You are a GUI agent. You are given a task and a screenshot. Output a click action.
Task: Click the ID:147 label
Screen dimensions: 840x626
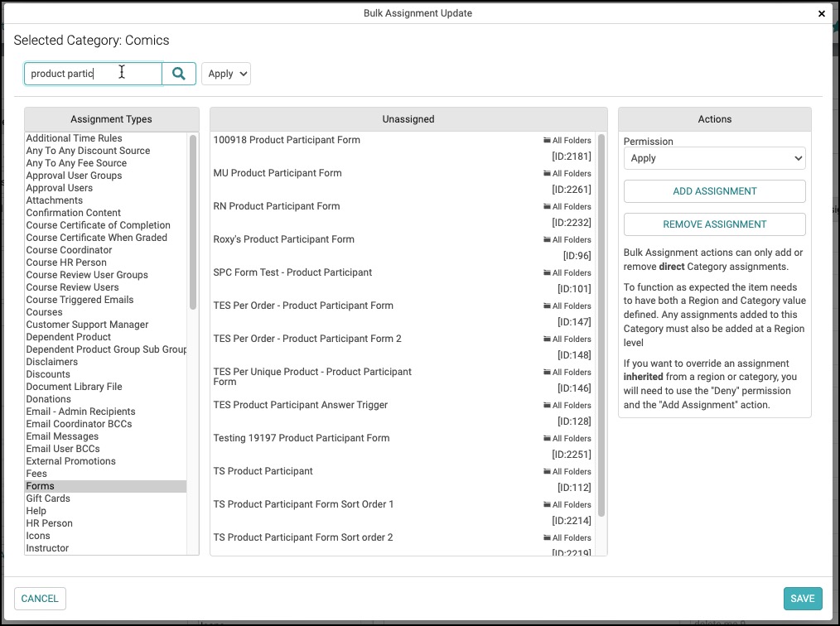(574, 322)
